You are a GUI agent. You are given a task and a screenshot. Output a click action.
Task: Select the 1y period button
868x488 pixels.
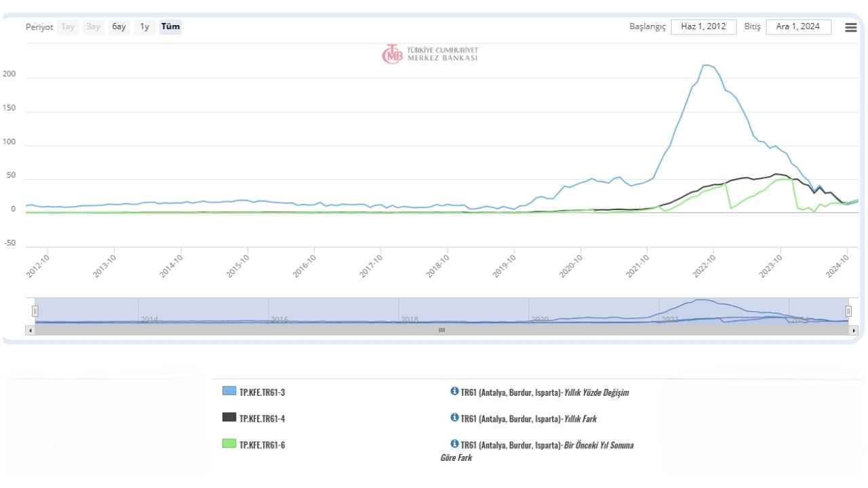(x=144, y=27)
